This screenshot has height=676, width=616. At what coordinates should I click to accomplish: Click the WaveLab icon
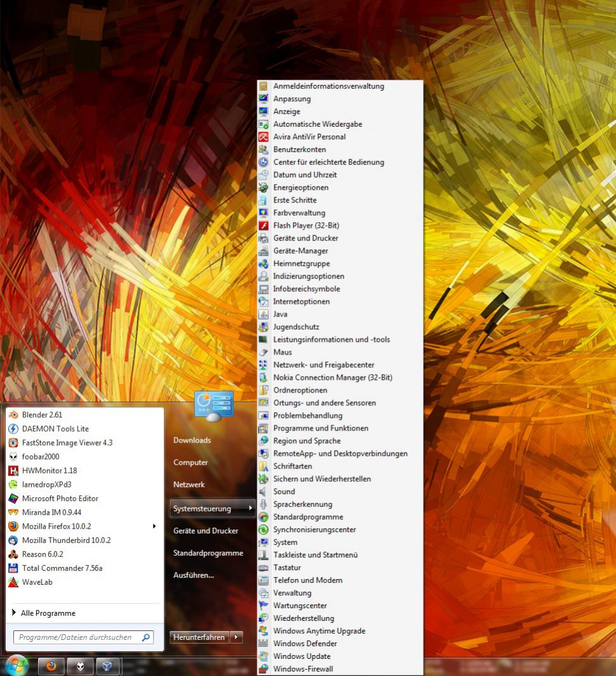pyautogui.click(x=13, y=582)
